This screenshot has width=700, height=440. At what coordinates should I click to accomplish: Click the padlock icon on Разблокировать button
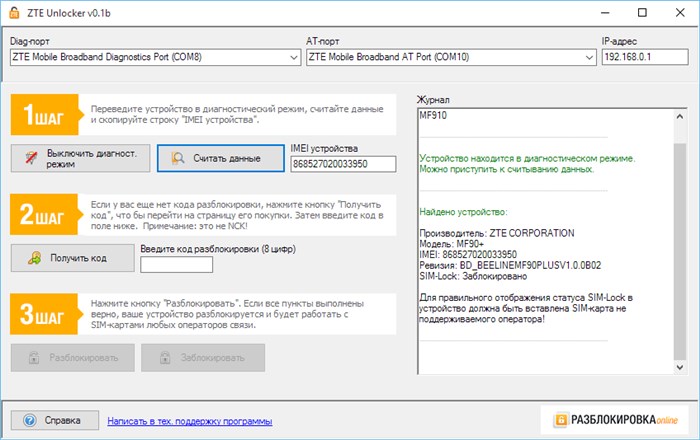pyautogui.click(x=34, y=357)
